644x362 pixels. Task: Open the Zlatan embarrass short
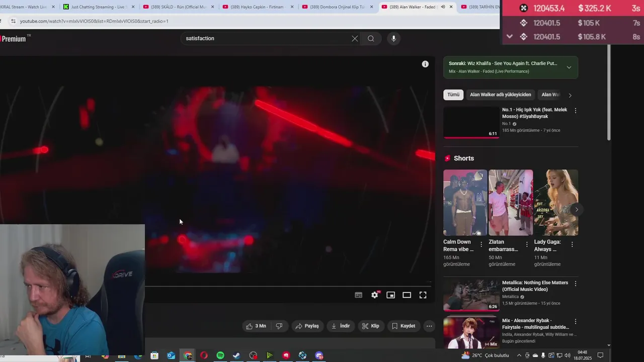510,203
